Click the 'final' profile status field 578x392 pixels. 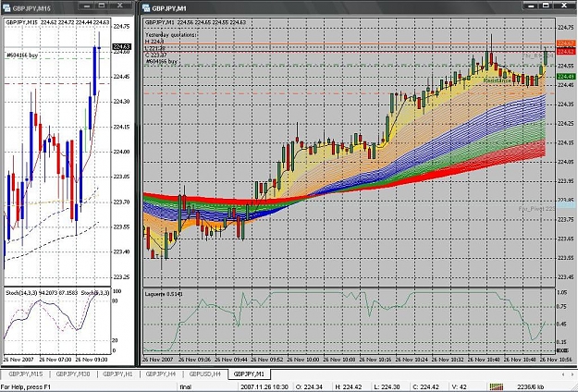185,387
